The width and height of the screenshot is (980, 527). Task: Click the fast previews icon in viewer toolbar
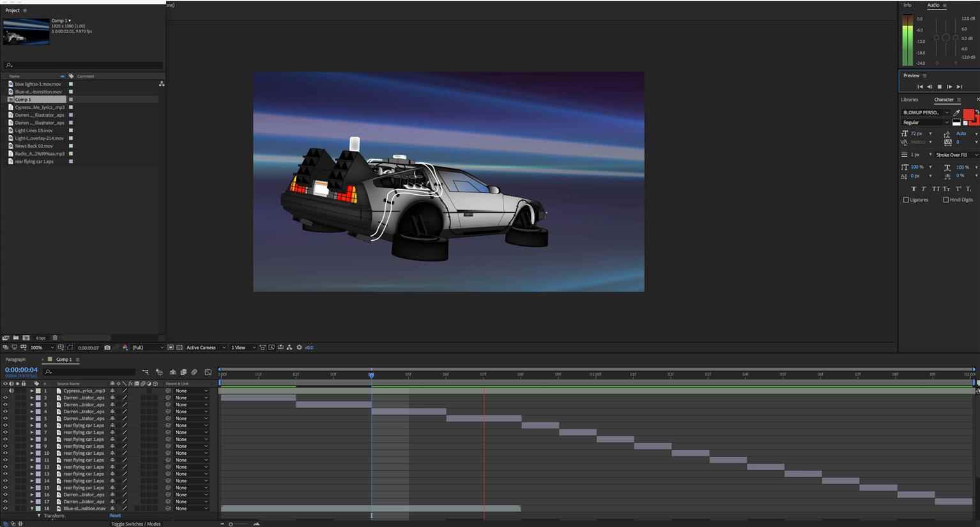point(272,348)
